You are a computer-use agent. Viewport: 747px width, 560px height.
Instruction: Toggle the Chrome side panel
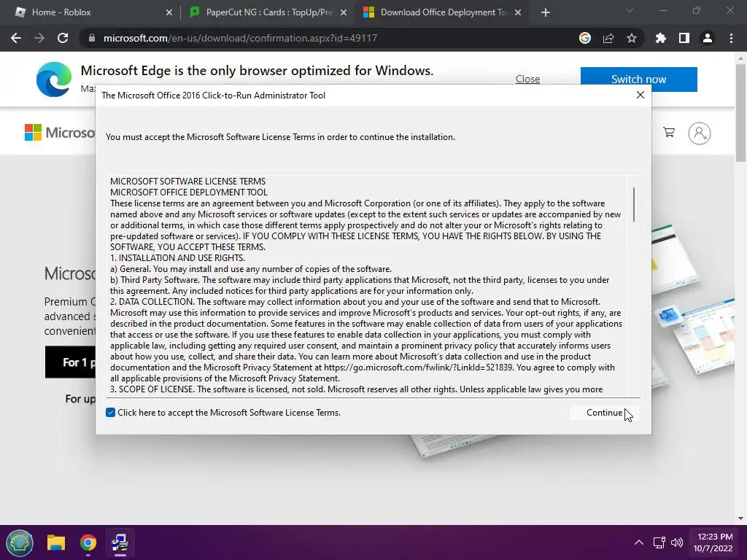click(684, 38)
